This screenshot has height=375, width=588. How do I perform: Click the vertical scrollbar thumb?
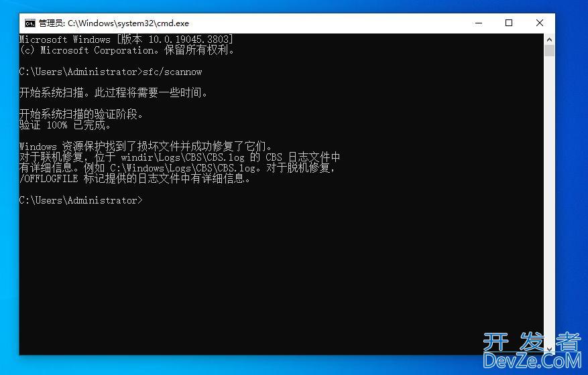[549, 50]
